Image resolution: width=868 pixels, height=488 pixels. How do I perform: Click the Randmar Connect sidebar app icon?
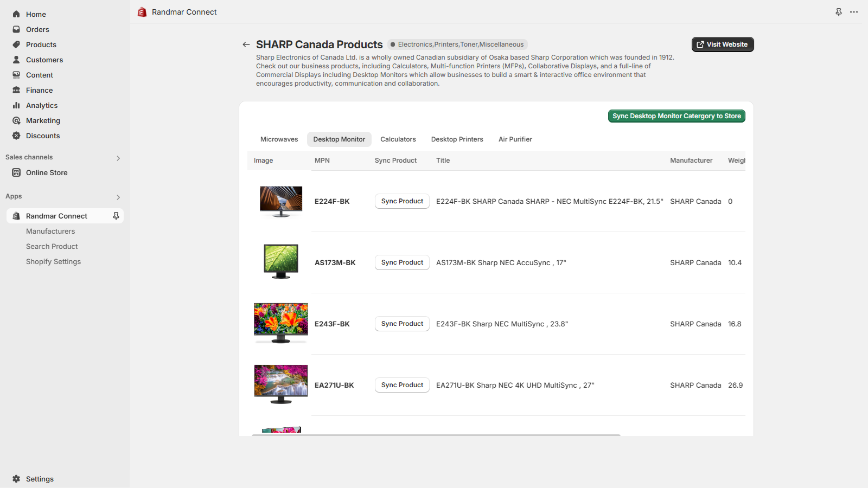(x=16, y=216)
